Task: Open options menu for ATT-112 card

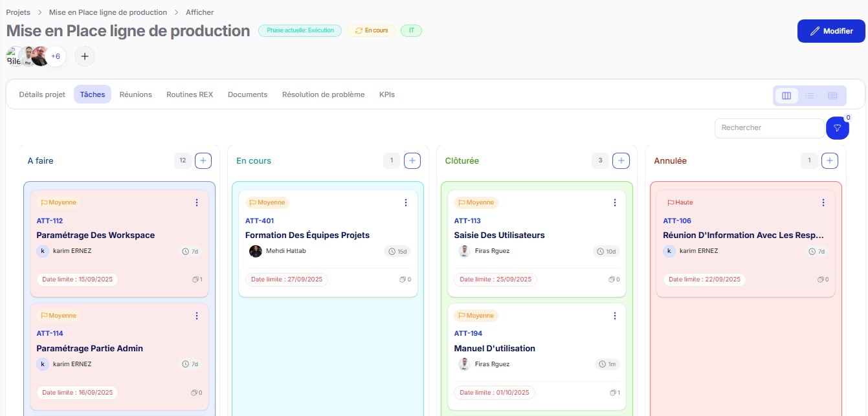Action: pyautogui.click(x=197, y=203)
